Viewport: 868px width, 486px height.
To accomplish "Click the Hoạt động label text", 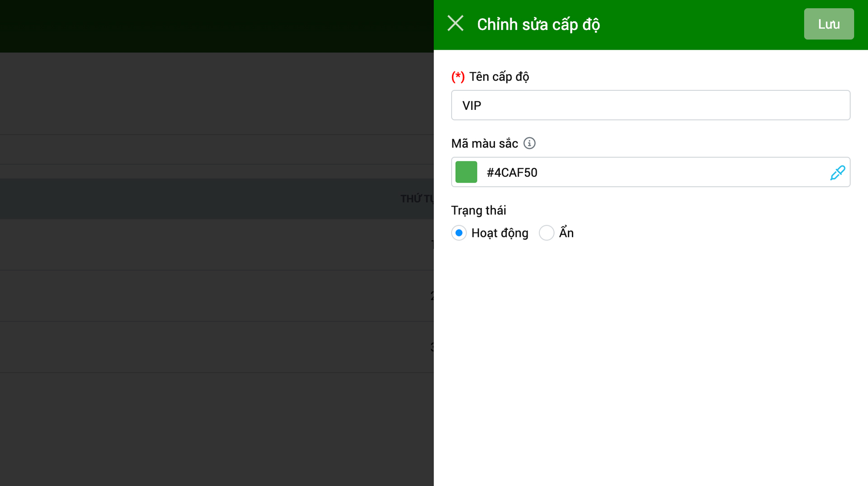I will [x=500, y=233].
